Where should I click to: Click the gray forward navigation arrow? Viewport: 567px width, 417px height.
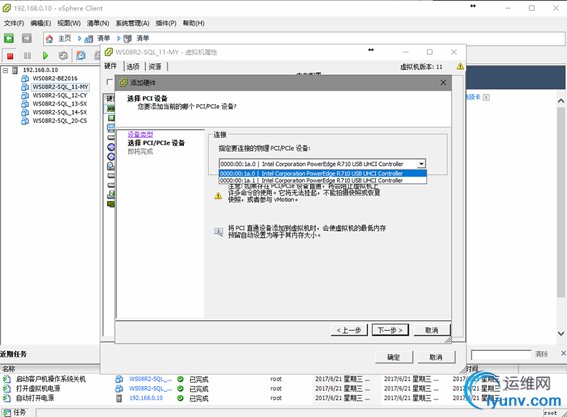tap(26, 38)
